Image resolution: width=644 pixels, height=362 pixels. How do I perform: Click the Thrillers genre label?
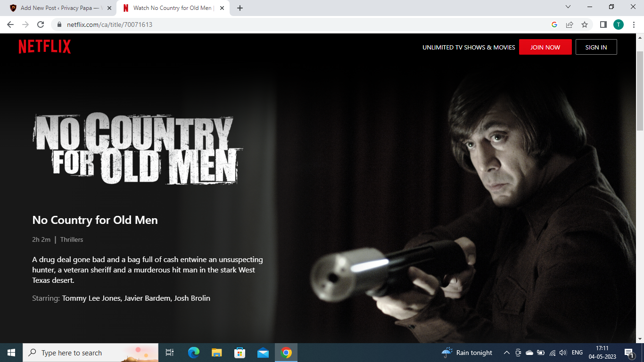(72, 239)
